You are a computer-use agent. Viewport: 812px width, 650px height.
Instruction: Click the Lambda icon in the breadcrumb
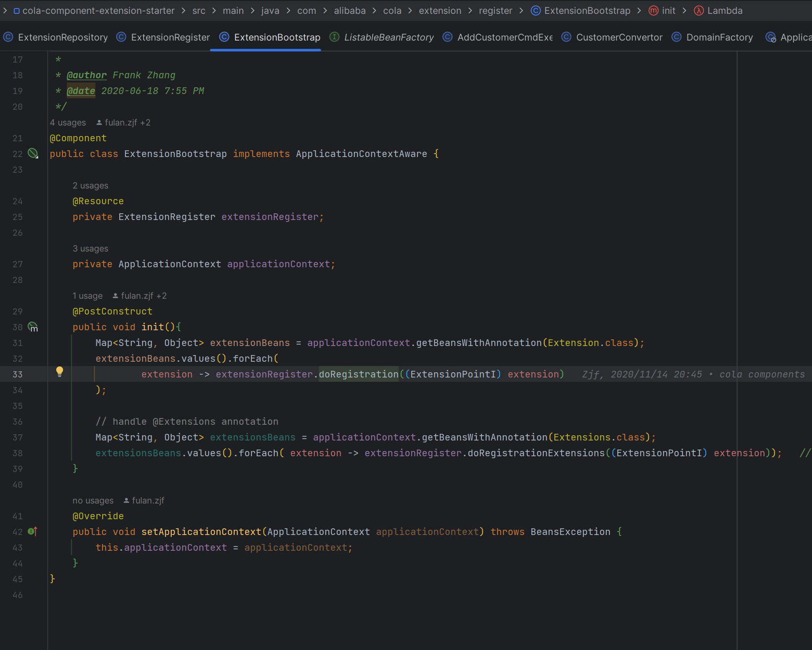pos(698,10)
